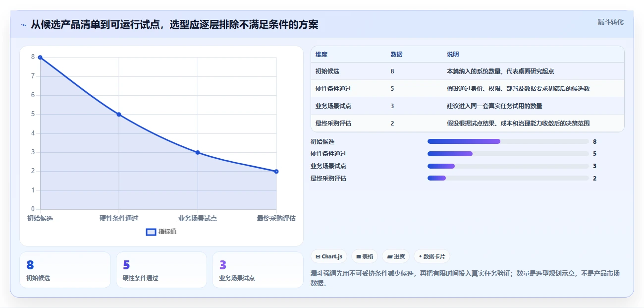The width and height of the screenshot is (644, 308).
Task: Click the 漏斗转化 tag label
Action: pos(610,22)
